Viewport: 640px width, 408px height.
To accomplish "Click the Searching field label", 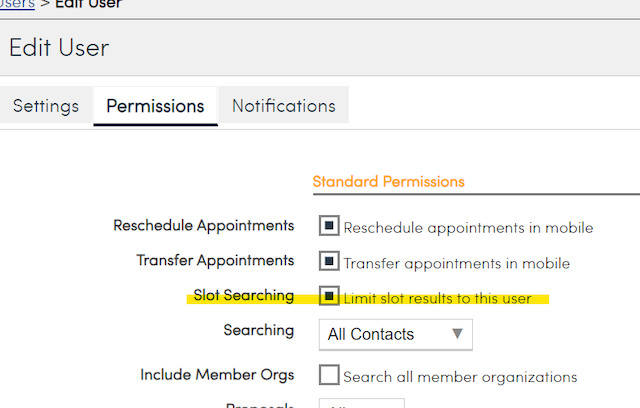I will (259, 330).
